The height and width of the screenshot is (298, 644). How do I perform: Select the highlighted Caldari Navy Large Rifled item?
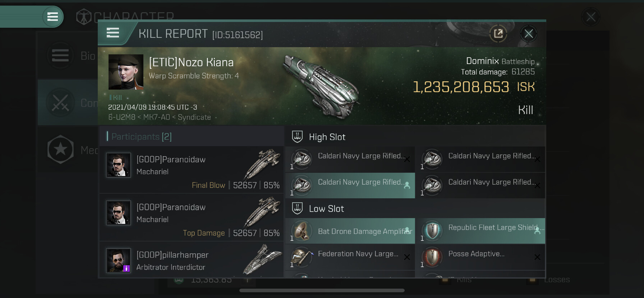350,186
